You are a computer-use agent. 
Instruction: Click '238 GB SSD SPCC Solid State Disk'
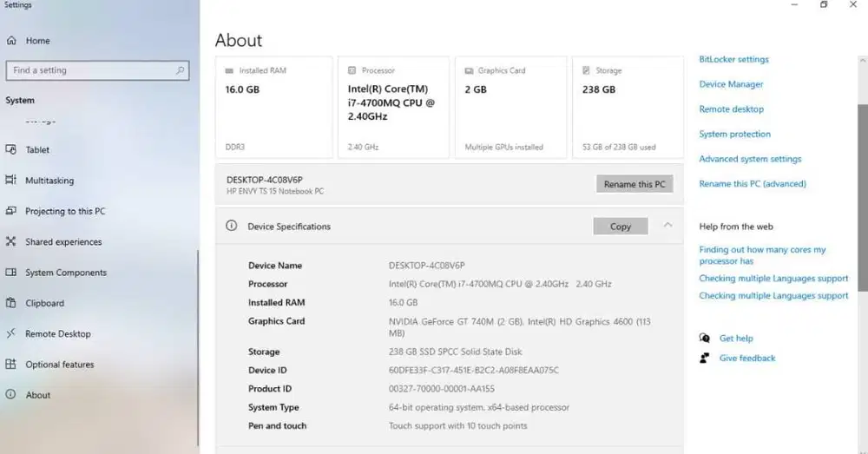coord(455,352)
